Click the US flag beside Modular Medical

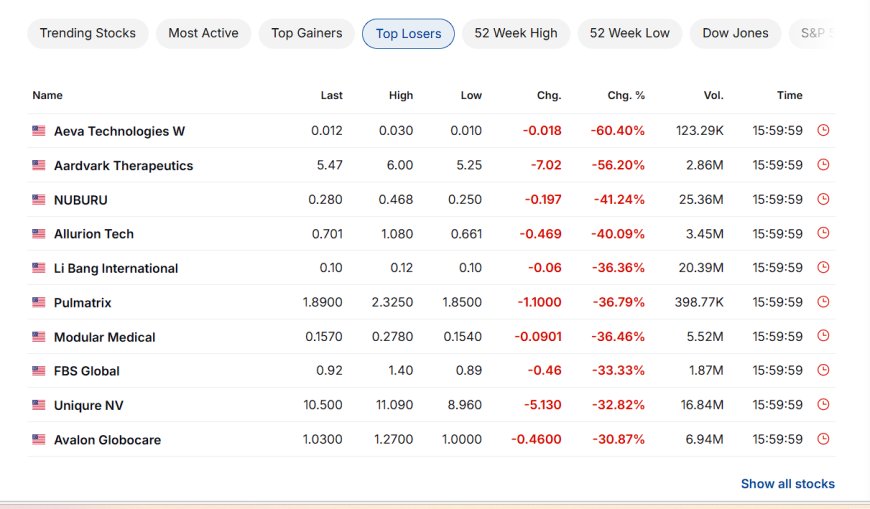[39, 337]
